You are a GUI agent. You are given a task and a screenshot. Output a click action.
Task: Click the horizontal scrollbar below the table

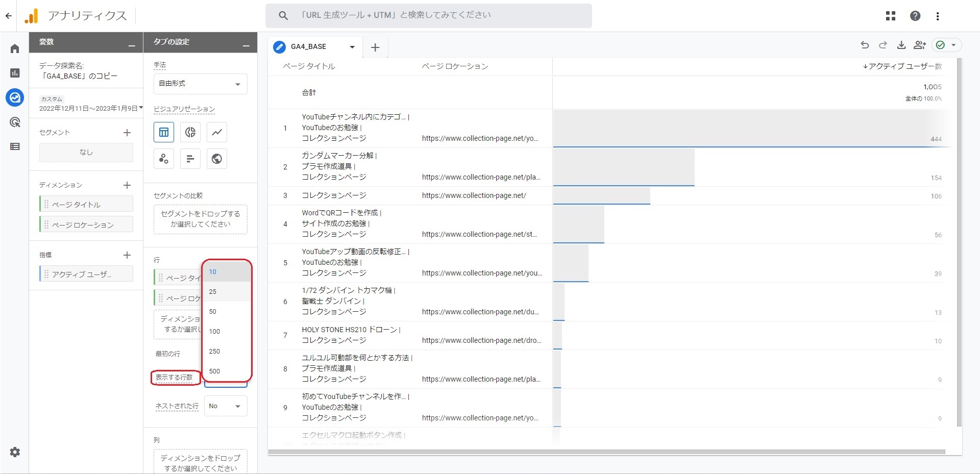point(606,452)
